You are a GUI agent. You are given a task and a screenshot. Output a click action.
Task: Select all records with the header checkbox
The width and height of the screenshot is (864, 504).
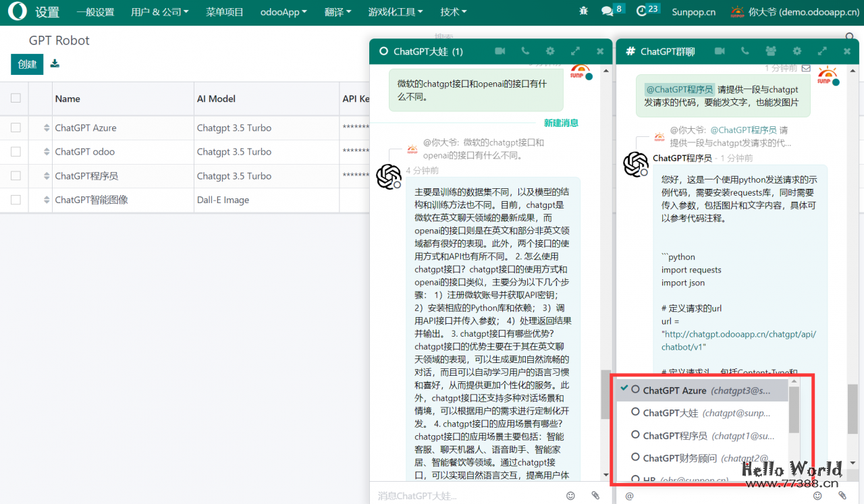click(16, 99)
